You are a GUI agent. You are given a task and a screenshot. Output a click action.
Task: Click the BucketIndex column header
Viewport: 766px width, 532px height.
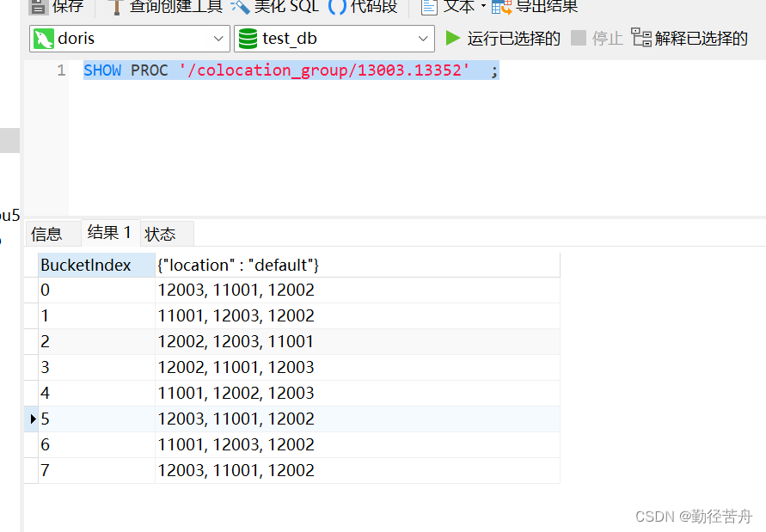point(97,266)
